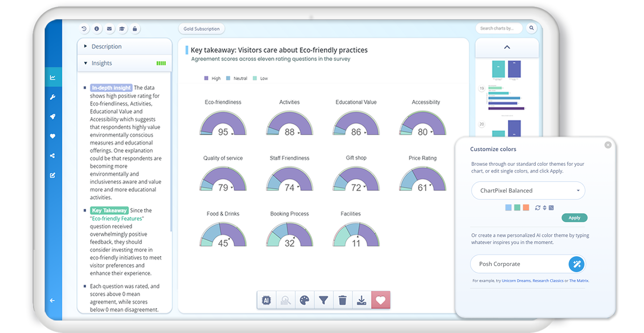Open the Research Classics example link

pos(548,281)
